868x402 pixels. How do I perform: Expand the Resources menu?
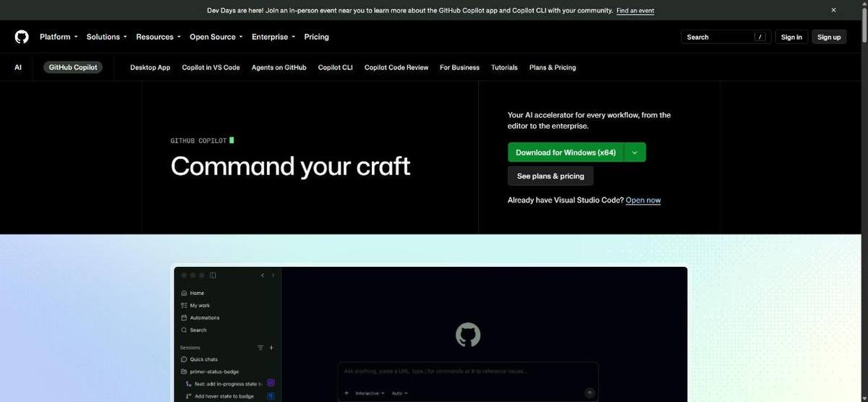[158, 37]
